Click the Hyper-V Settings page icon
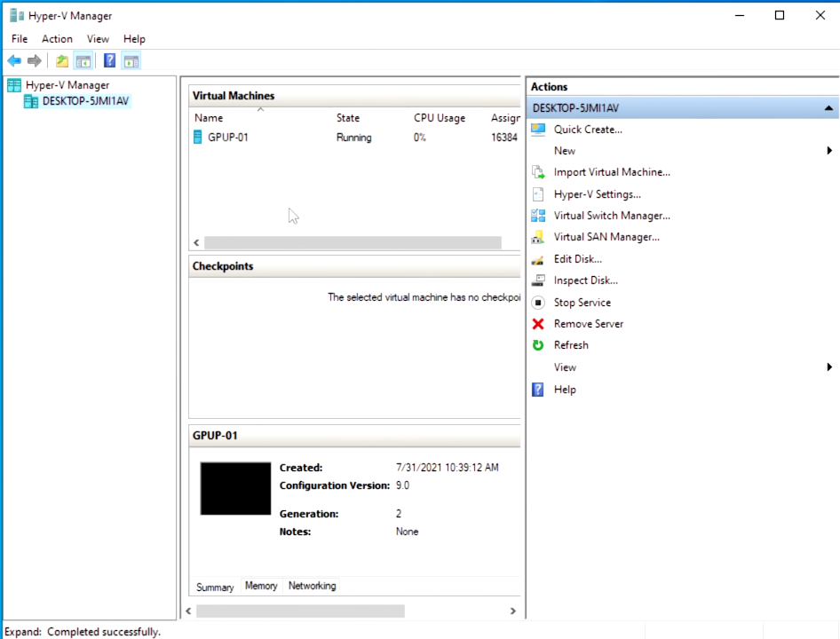Screen dimensions: 840x639 click(x=538, y=193)
